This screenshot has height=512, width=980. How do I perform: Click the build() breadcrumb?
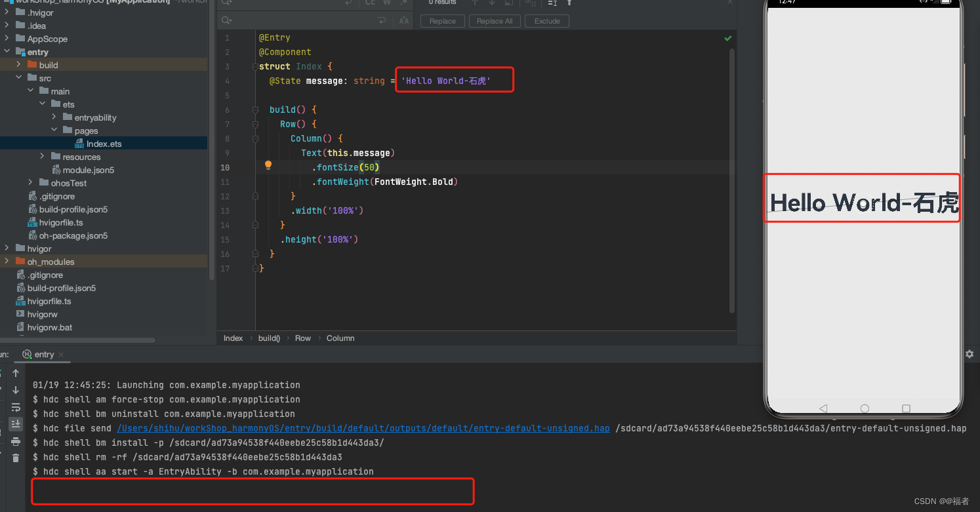269,338
